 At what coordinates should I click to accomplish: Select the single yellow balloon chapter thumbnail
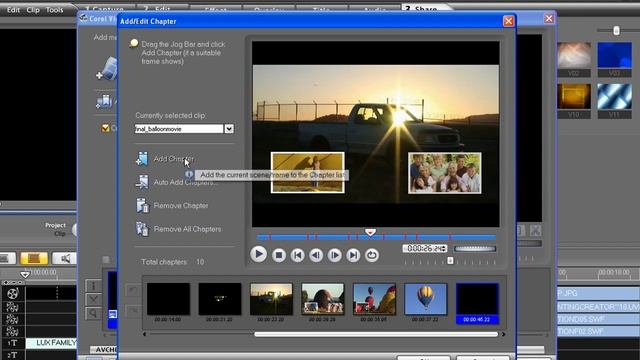425,299
